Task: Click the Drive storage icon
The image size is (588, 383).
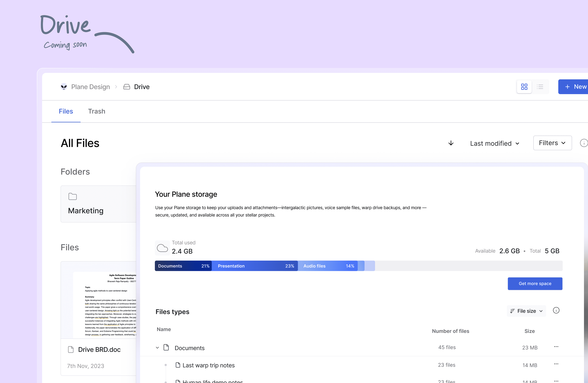Action: coord(127,86)
